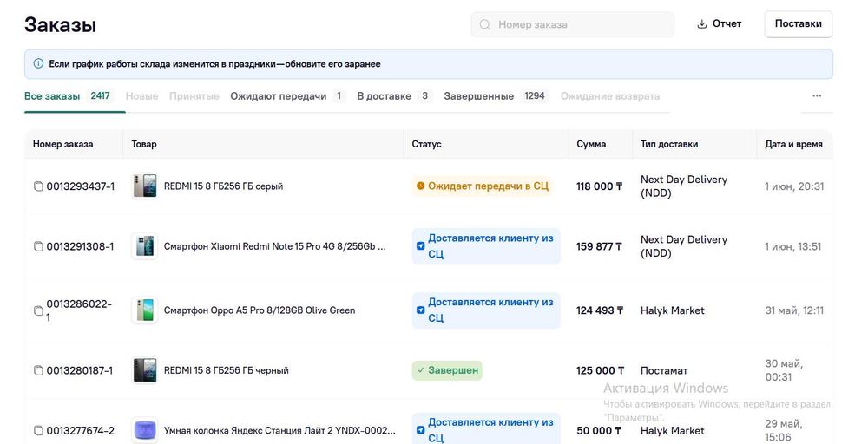Open order 0013293437-1
The height and width of the screenshot is (444, 868).
point(81,186)
